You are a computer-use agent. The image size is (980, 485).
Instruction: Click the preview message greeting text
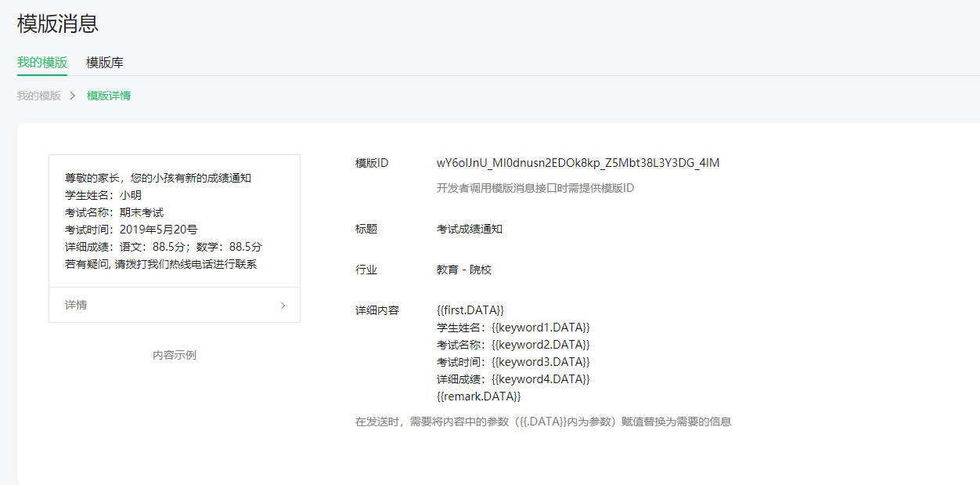[158, 178]
